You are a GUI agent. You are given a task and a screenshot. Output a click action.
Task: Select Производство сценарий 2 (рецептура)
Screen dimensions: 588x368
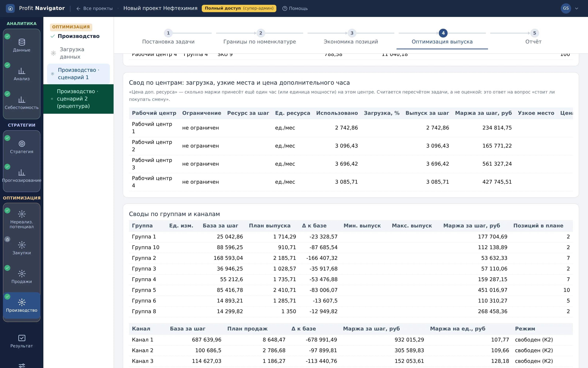78,99
